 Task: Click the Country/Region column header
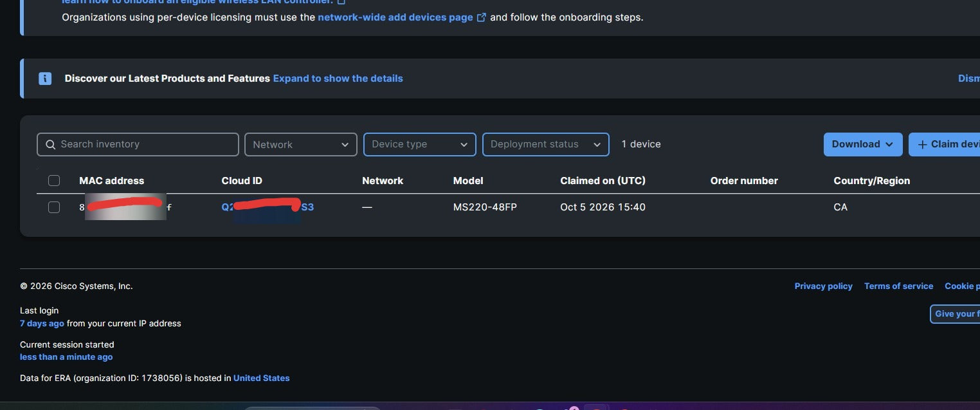(872, 181)
